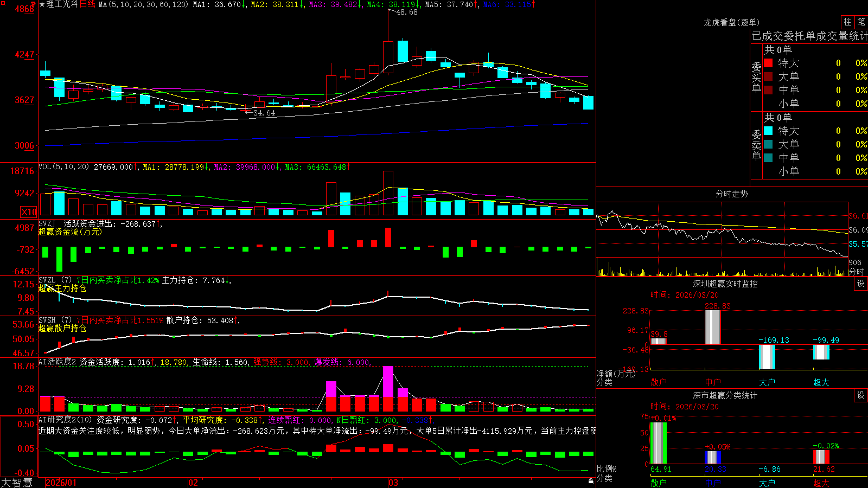Click the teal 中单 sell-order swatch
This screenshot has height=488, width=868.
(x=768, y=158)
